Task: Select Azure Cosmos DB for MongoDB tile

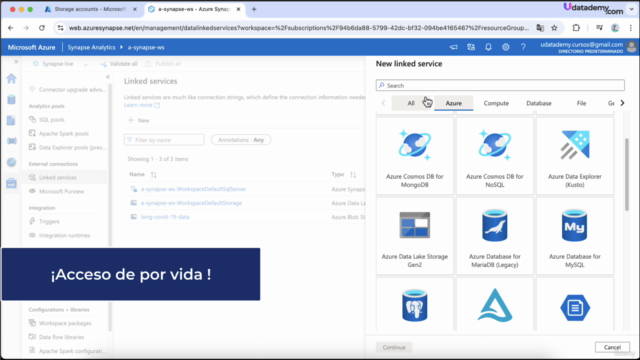Action: pyautogui.click(x=414, y=156)
